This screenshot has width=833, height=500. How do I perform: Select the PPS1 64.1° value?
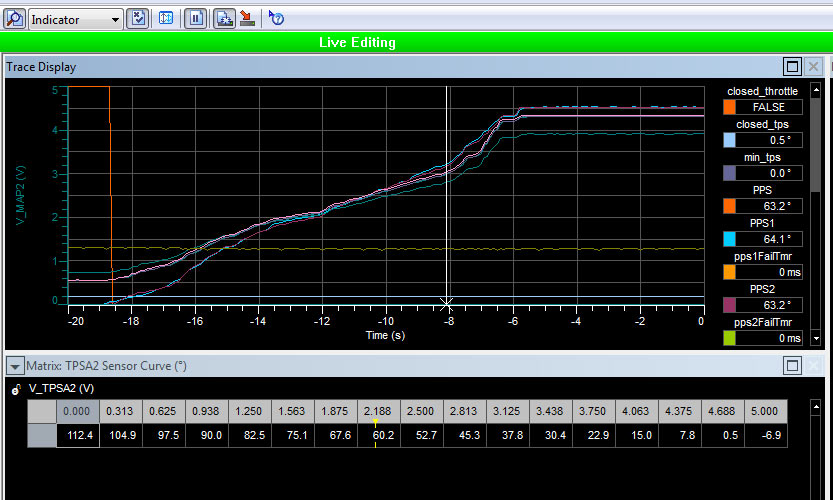pos(769,239)
